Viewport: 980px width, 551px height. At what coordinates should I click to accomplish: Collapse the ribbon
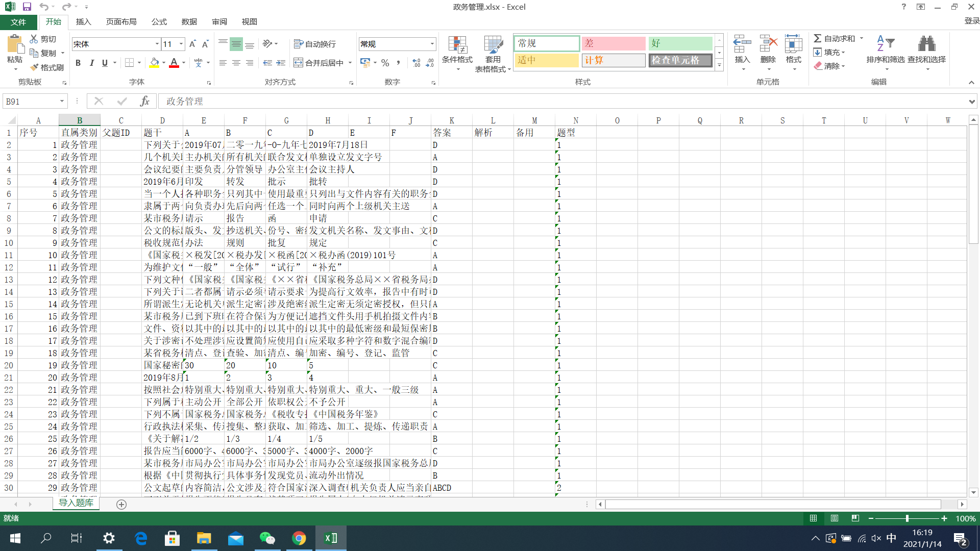[x=971, y=82]
